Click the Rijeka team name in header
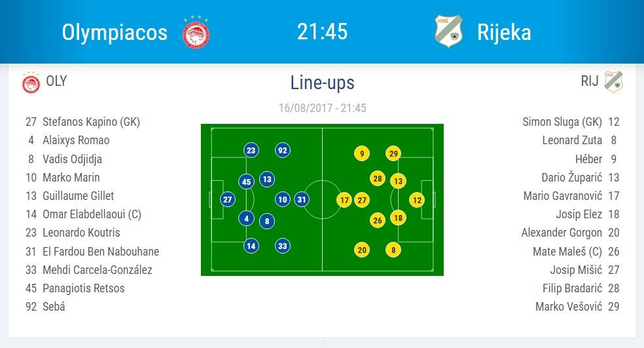 pyautogui.click(x=503, y=32)
